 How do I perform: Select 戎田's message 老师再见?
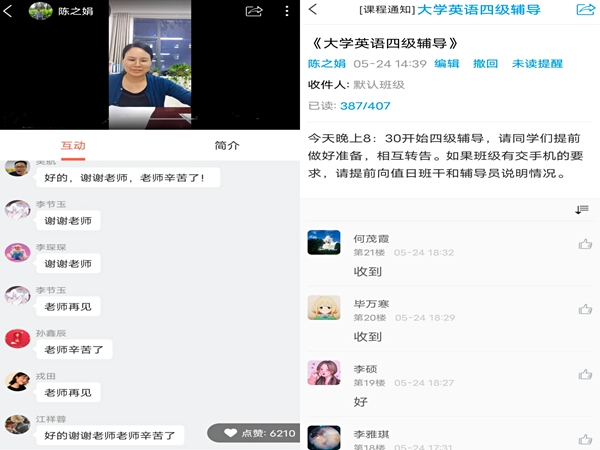68,393
